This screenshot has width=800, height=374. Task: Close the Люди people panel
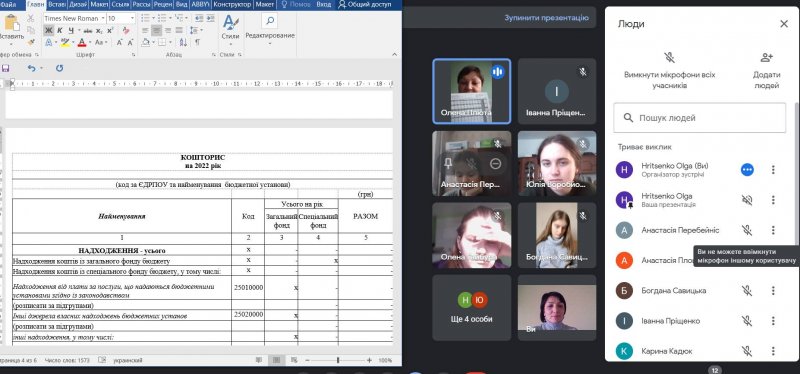coord(784,23)
